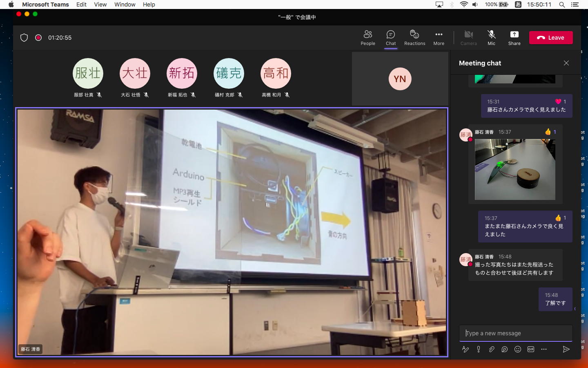Open the View menu
This screenshot has width=588, height=368.
click(100, 4)
